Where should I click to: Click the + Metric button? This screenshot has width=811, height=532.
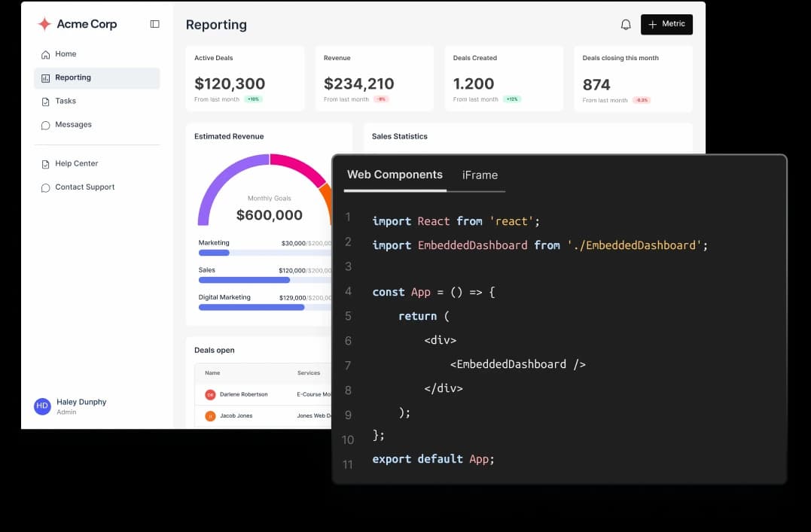coord(666,24)
